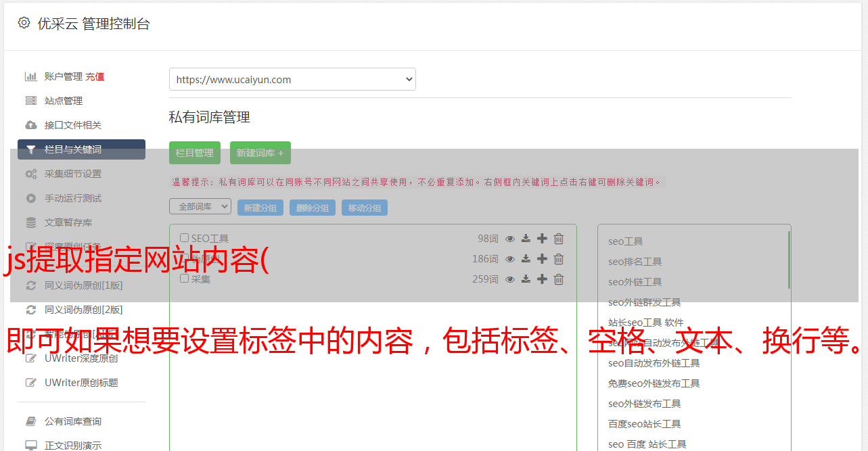Add keywords to SEO工具 with the plus icon
Screen dimensions: 868x451
point(542,239)
